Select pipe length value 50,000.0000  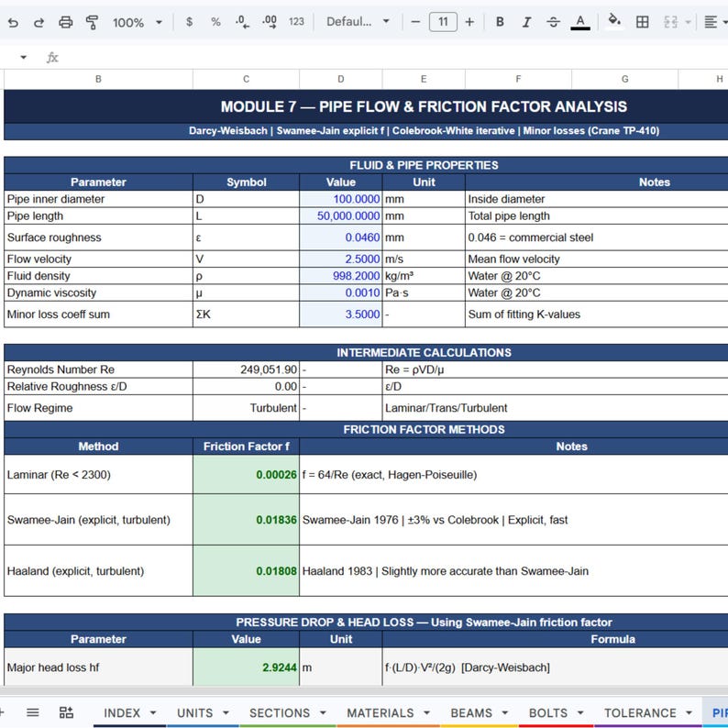tap(341, 215)
